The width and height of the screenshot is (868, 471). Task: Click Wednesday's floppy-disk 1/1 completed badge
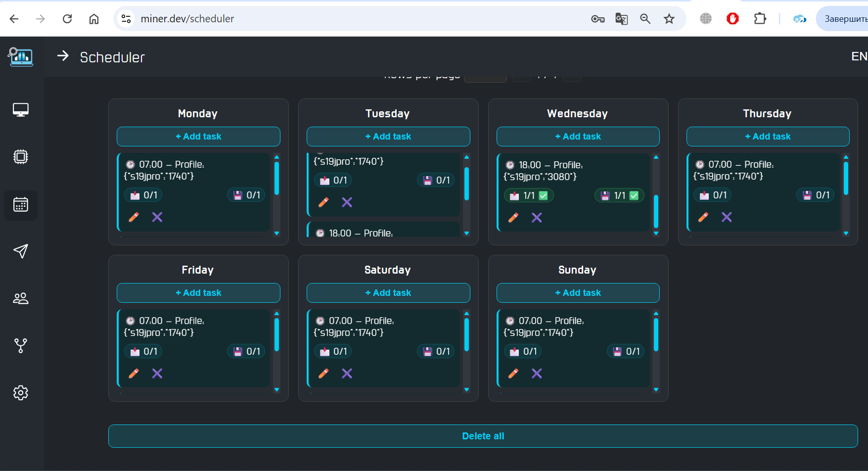click(x=619, y=195)
